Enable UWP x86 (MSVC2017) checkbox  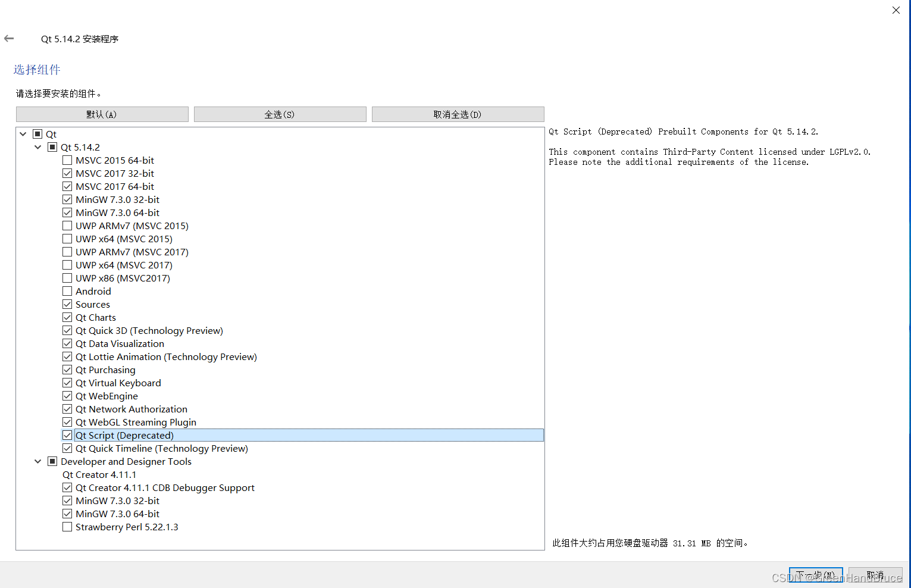point(67,278)
